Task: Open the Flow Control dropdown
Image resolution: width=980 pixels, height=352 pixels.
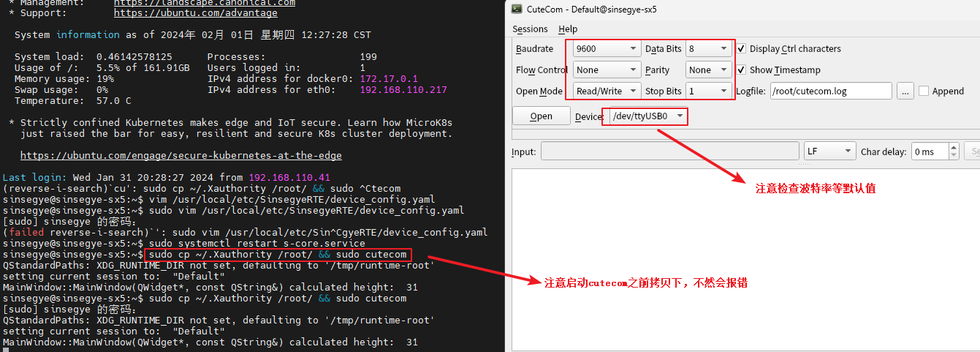Action: [607, 70]
